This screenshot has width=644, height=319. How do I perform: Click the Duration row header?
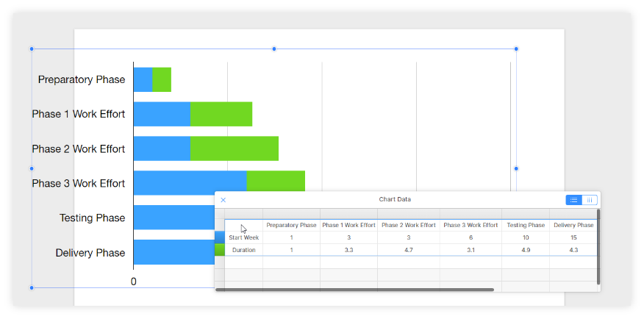(x=243, y=250)
